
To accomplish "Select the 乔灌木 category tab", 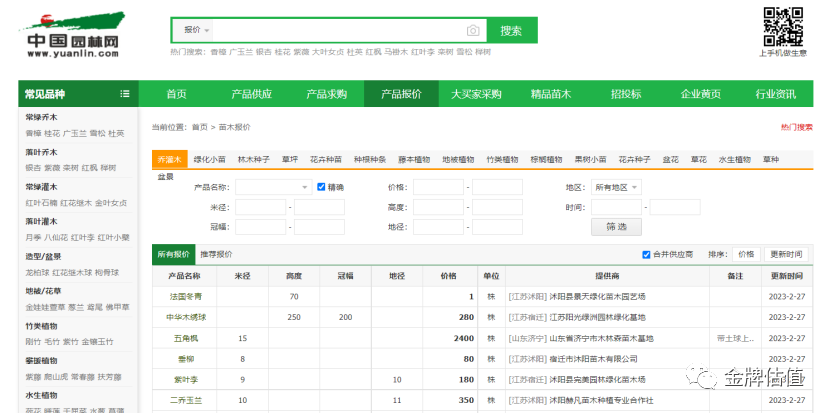I will 169,159.
